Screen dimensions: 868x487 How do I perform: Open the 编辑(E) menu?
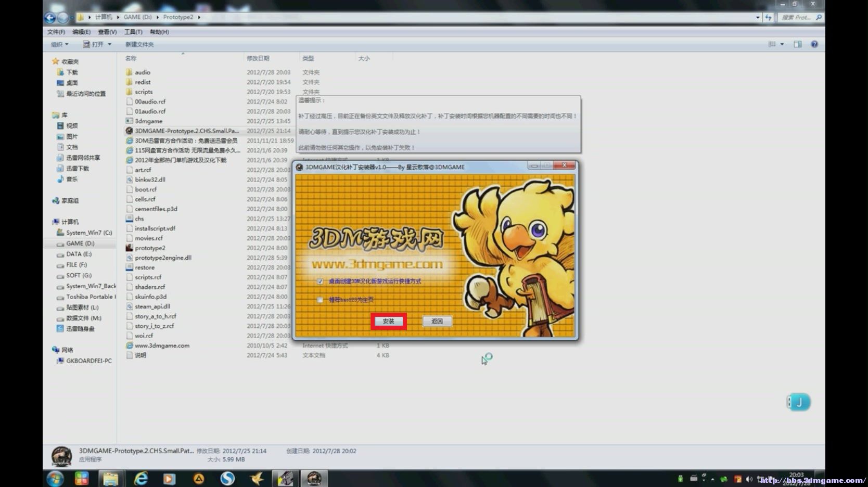pyautogui.click(x=81, y=32)
